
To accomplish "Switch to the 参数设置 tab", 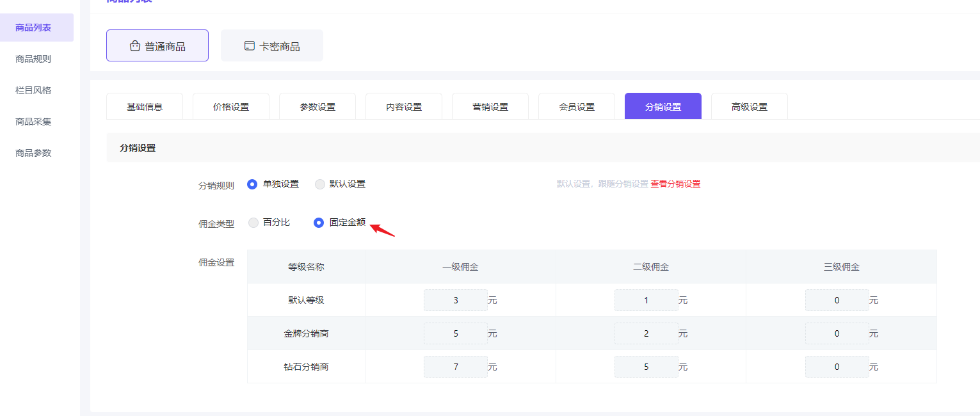I will point(317,106).
